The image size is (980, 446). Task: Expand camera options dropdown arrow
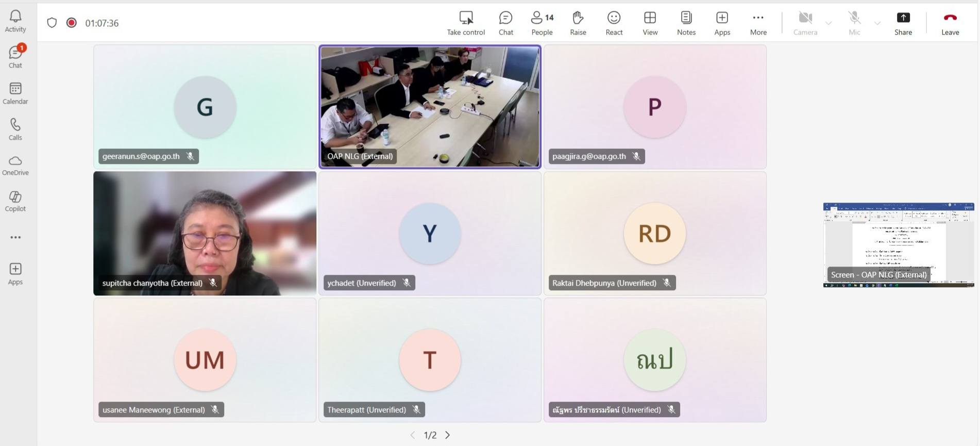(x=829, y=23)
